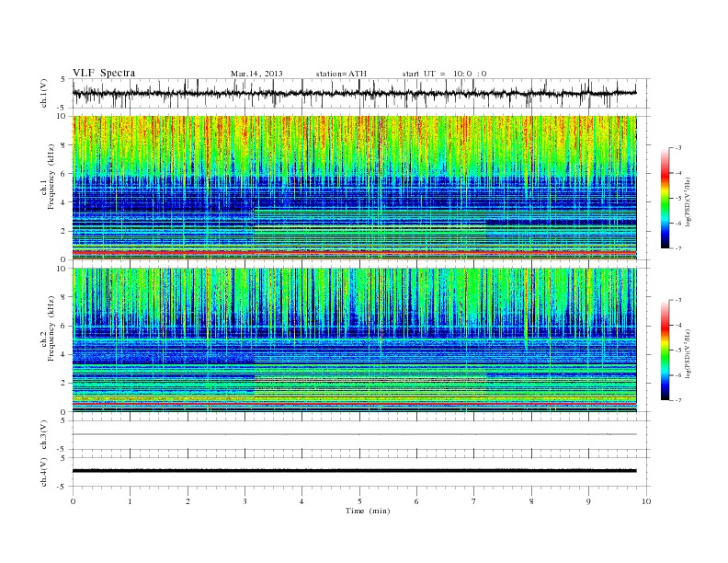The width and height of the screenshot is (728, 563).
Task: Click the upper color bar's log(PSD) label
Action: point(688,202)
